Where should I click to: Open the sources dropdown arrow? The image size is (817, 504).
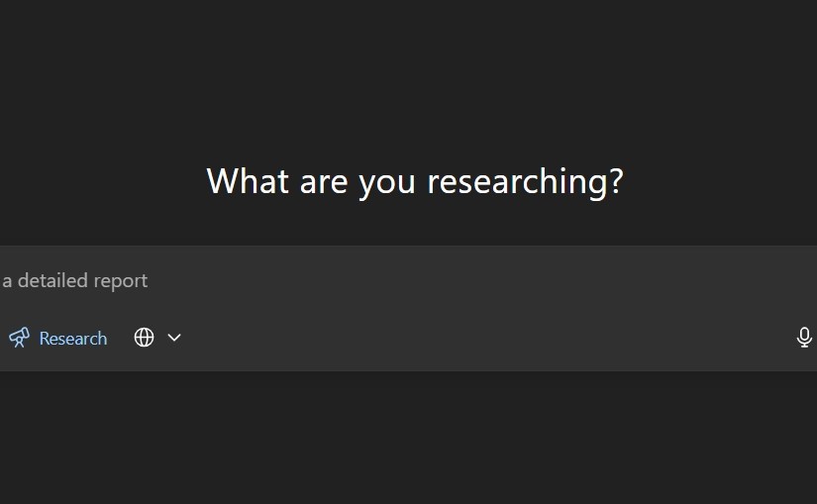pos(174,338)
